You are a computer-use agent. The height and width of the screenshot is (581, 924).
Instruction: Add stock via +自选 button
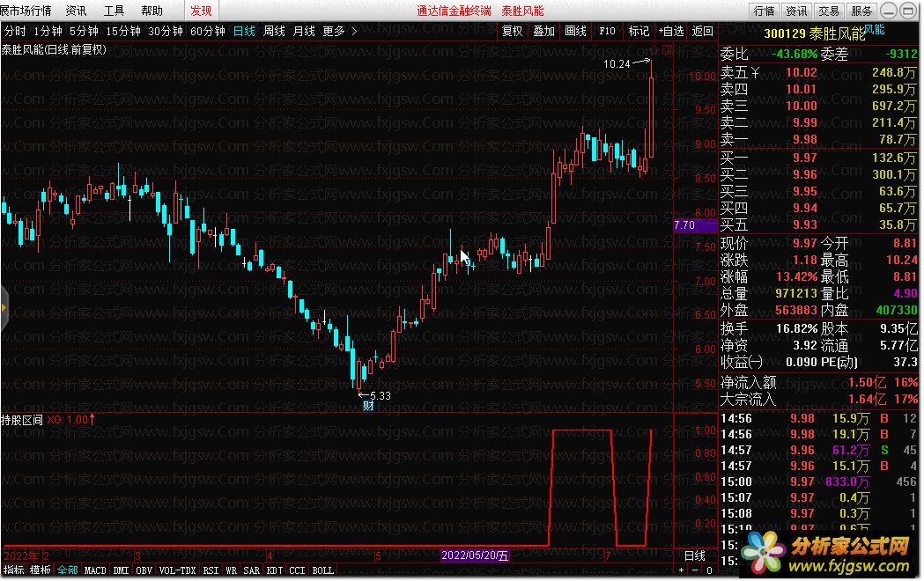pyautogui.click(x=670, y=31)
